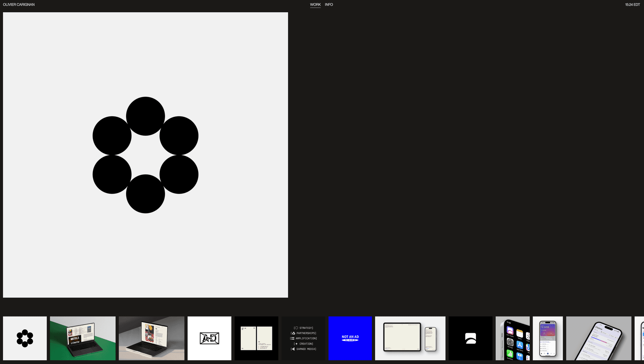
Task: Open the laptop on green background thumbnail
Action: tap(82, 338)
